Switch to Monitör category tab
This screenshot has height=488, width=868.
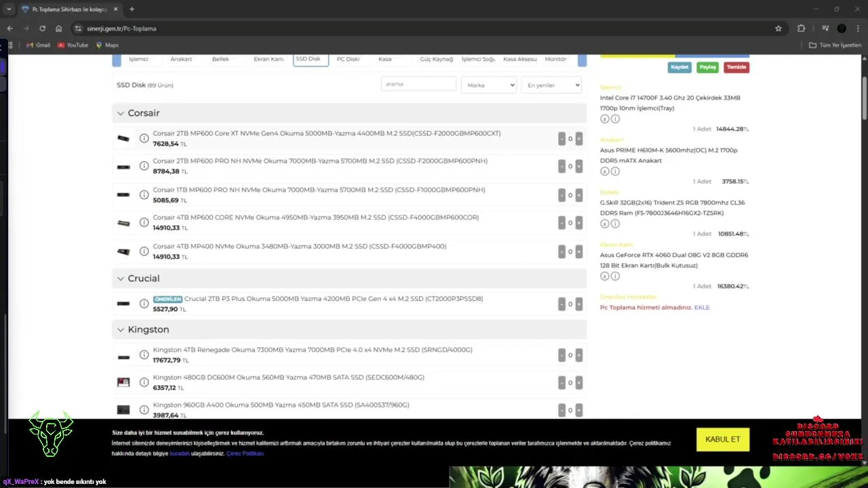555,59
